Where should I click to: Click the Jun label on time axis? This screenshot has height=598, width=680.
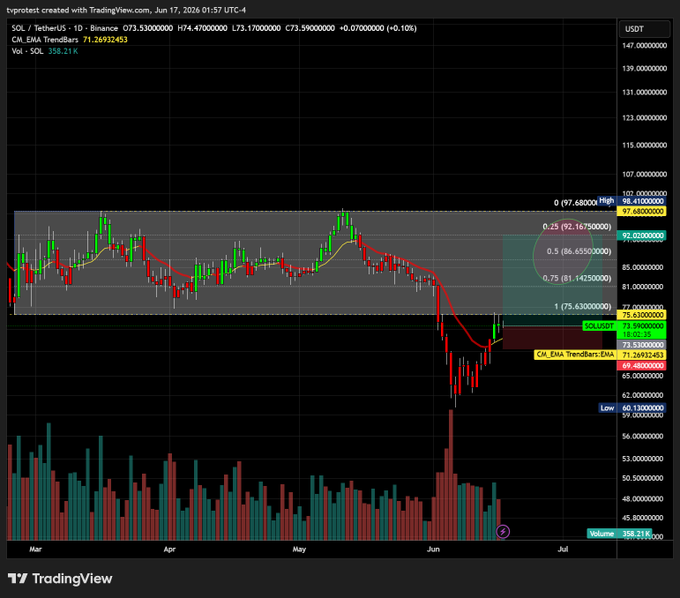coord(433,549)
